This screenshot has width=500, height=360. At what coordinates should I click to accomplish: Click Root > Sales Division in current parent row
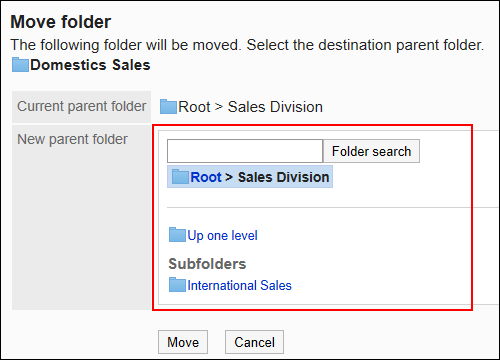pos(251,107)
